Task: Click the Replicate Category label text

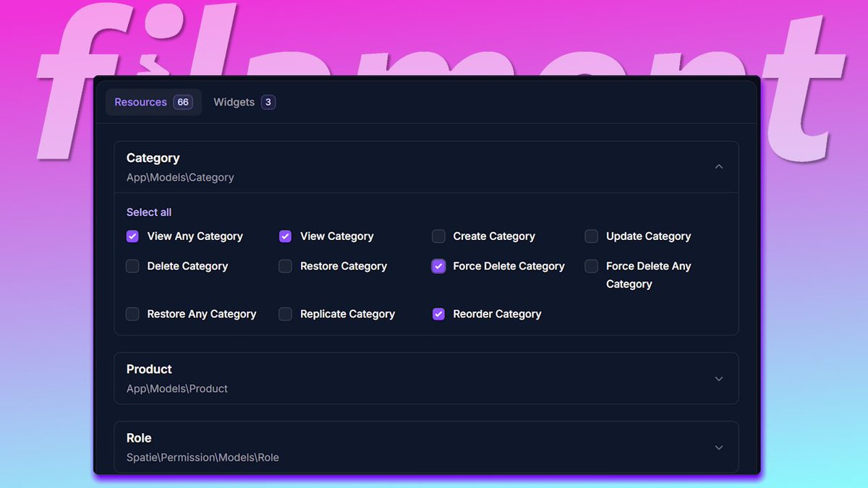Action: click(347, 314)
